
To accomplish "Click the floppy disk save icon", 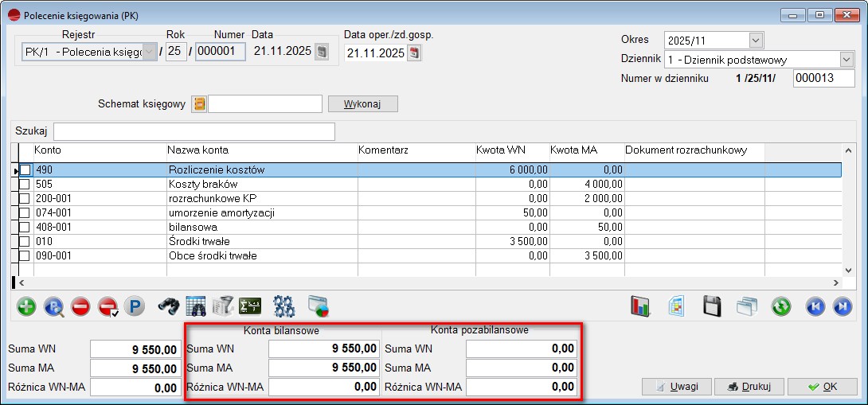I will coord(712,306).
